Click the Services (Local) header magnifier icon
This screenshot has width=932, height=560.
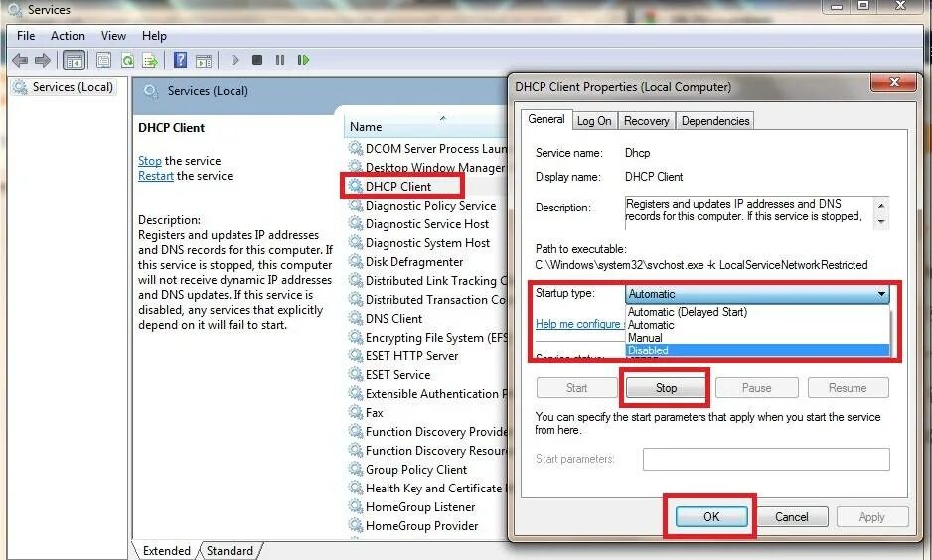tap(151, 91)
